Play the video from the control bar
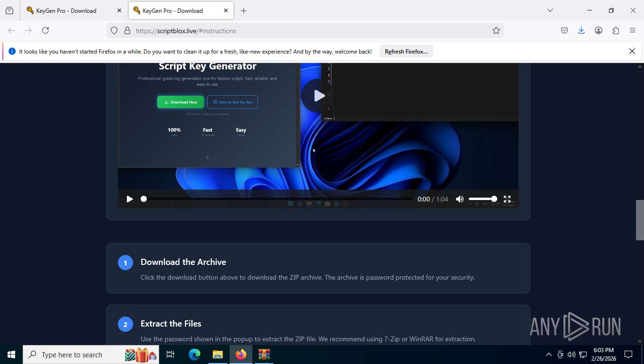This screenshot has width=644, height=364. [x=129, y=199]
